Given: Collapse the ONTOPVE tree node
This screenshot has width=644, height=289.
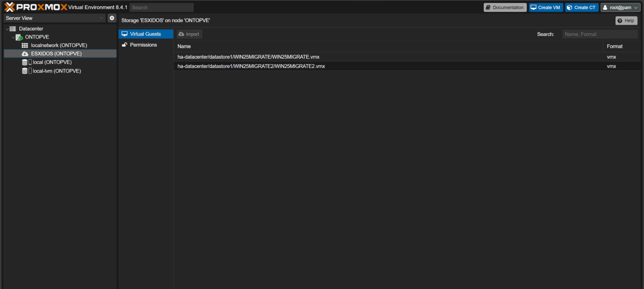Looking at the screenshot, I should (13, 37).
